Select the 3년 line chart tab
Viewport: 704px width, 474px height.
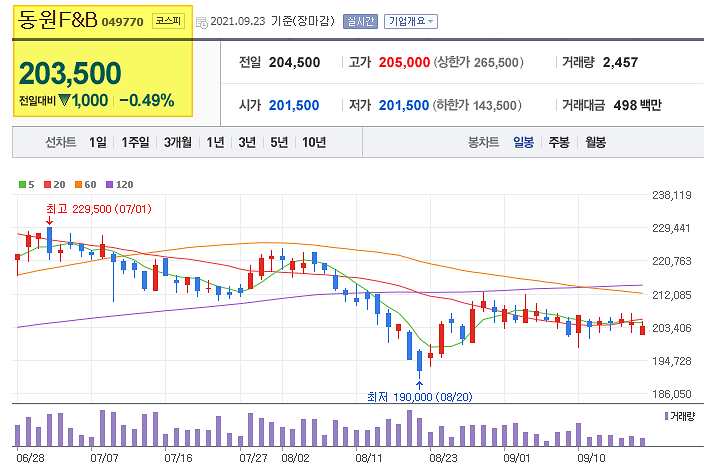click(x=247, y=142)
